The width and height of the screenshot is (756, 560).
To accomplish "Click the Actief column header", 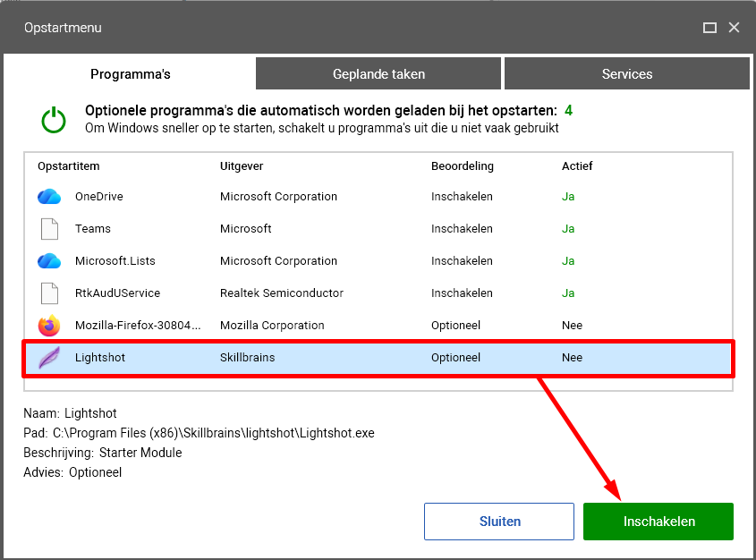I will (x=577, y=166).
